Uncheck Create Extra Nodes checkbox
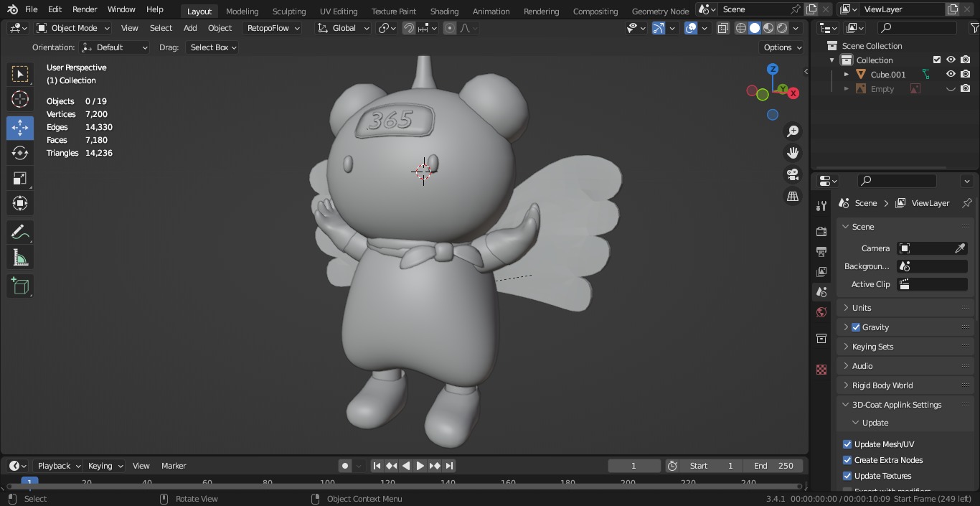Viewport: 980px width, 506px height. tap(847, 460)
